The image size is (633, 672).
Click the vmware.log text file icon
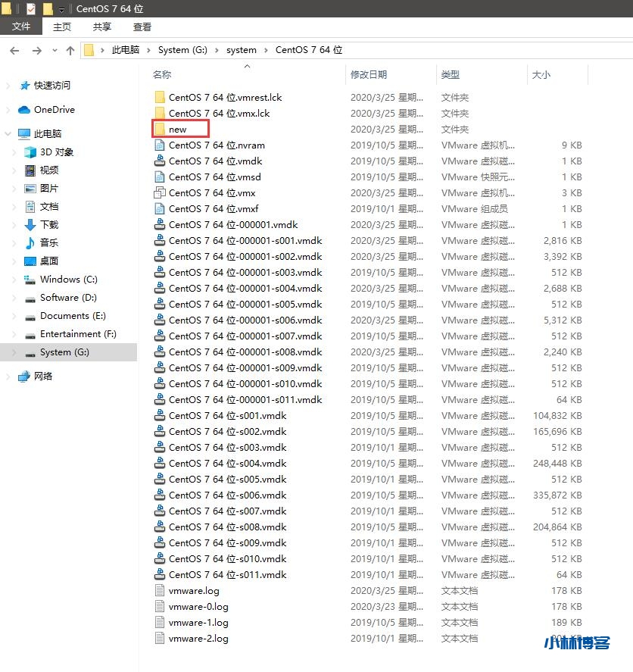click(160, 591)
